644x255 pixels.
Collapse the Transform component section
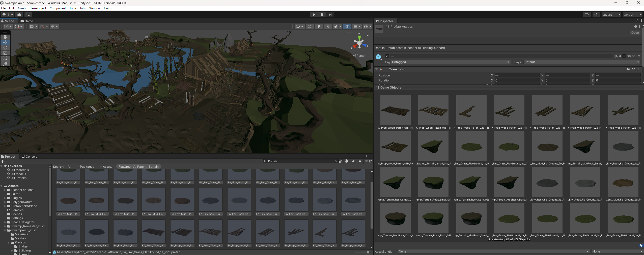(377, 69)
